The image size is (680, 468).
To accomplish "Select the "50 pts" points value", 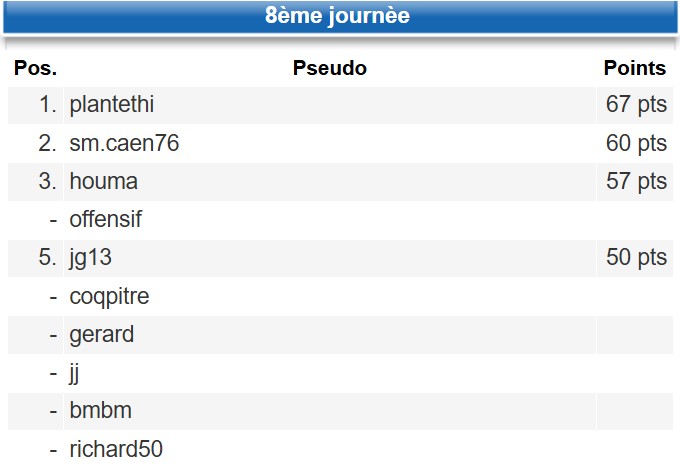I will [x=636, y=258].
